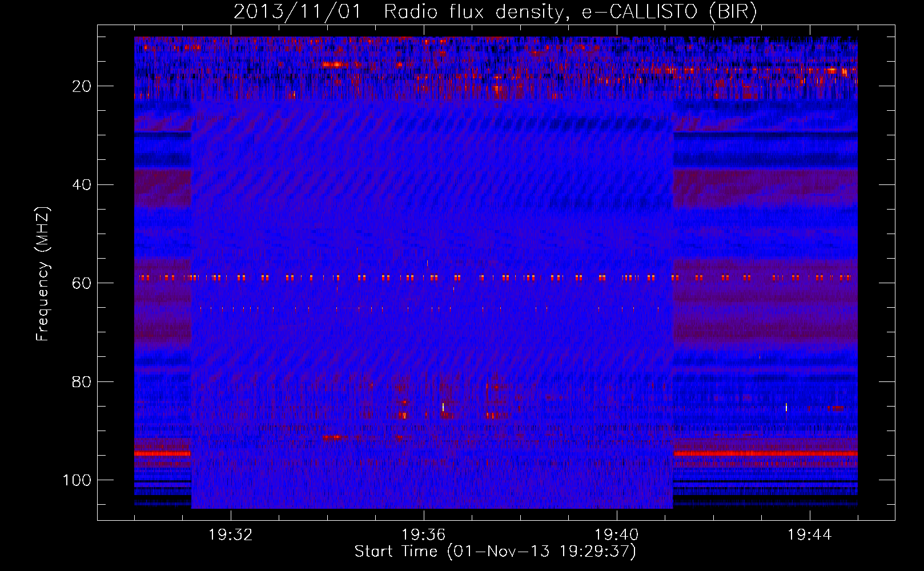This screenshot has width=924, height=571.
Task: Click the frequency tick label '60'
Action: (x=82, y=283)
